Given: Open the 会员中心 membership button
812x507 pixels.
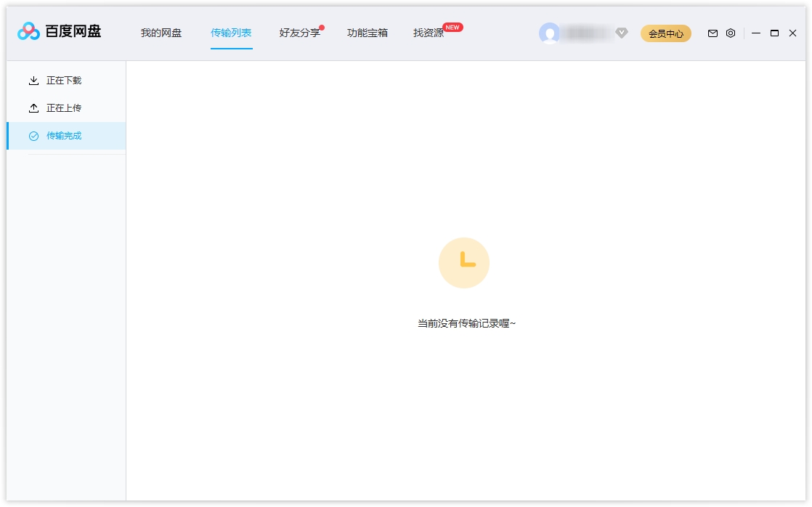Looking at the screenshot, I should pos(665,33).
